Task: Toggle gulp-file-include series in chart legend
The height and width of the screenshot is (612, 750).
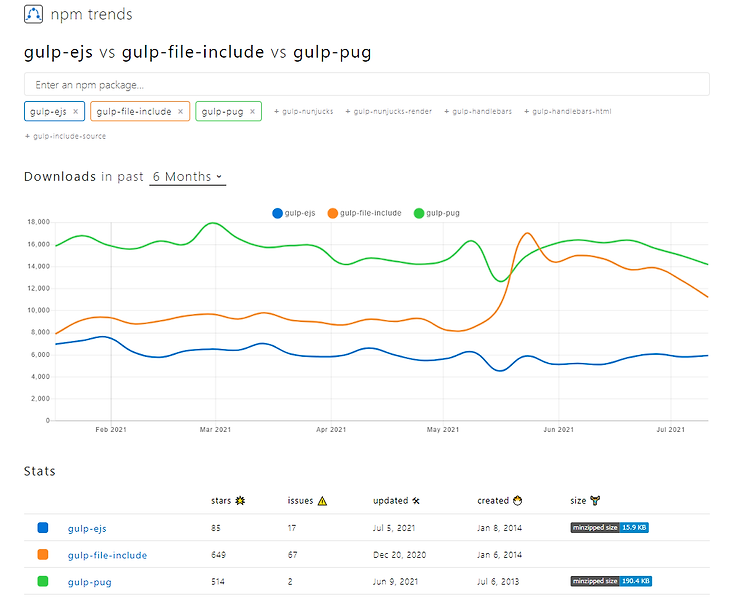Action: 364,213
